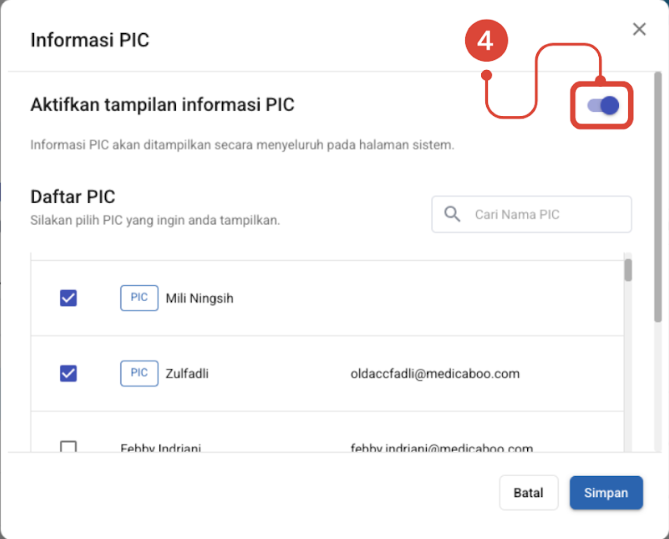Uncheck the Zulfadli checkbox

click(69, 373)
